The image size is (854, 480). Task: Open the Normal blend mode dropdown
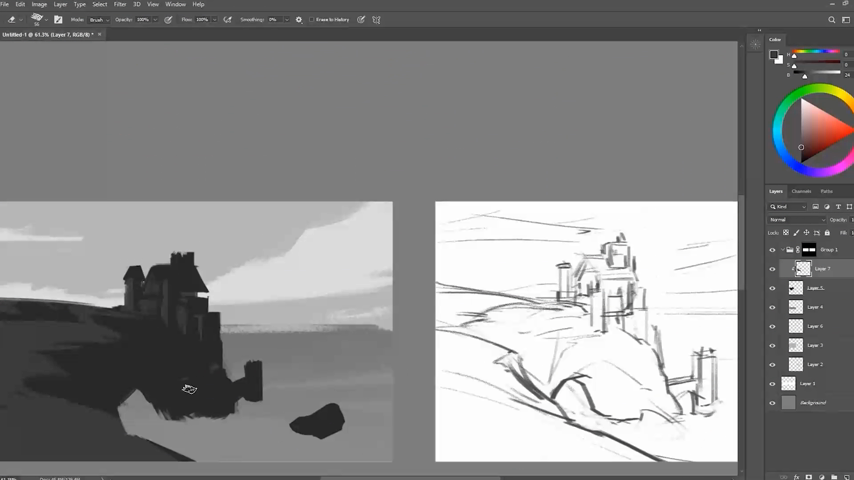point(797,220)
